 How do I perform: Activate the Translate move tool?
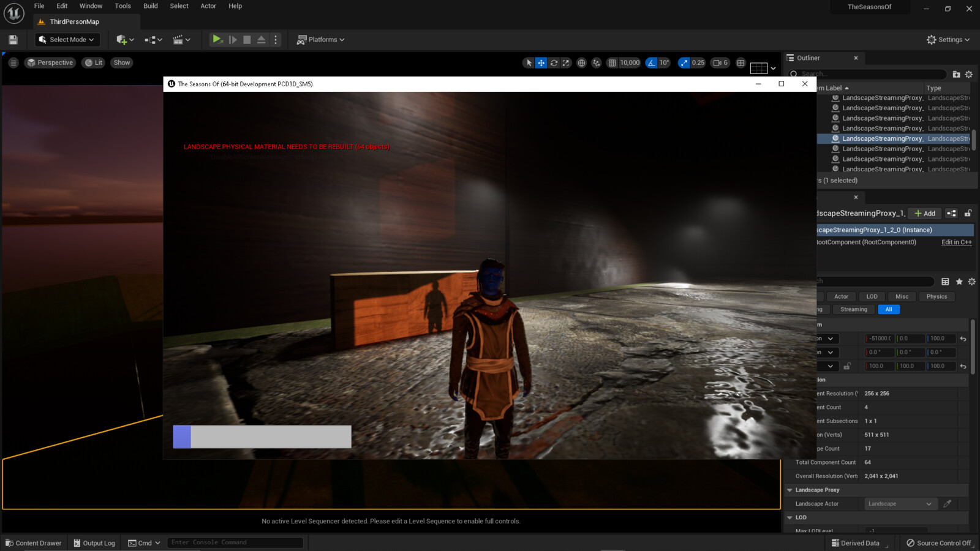[541, 62]
